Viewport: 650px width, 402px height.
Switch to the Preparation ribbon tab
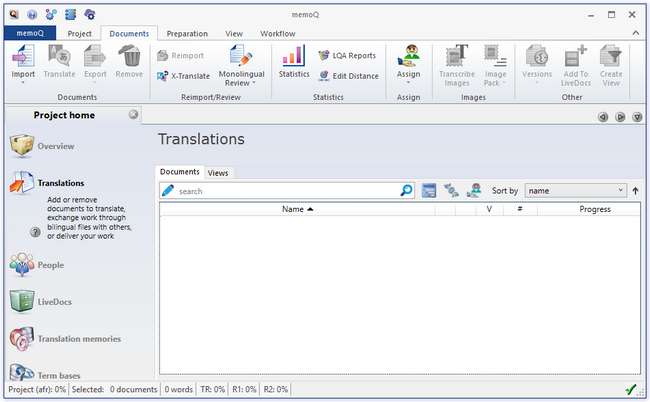pyautogui.click(x=187, y=34)
